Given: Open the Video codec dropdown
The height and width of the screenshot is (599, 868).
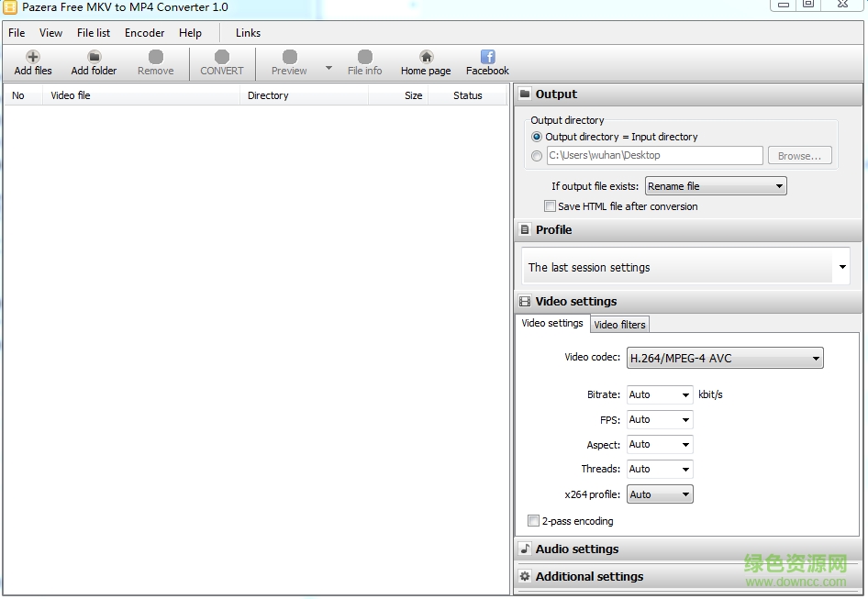Looking at the screenshot, I should (x=724, y=359).
